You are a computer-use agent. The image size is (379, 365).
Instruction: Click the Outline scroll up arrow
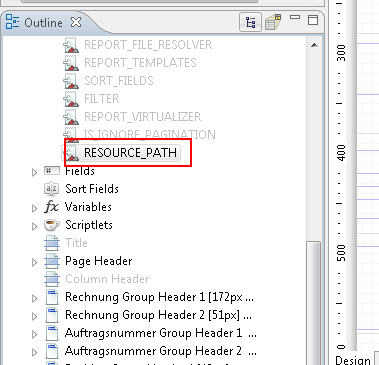point(314,45)
